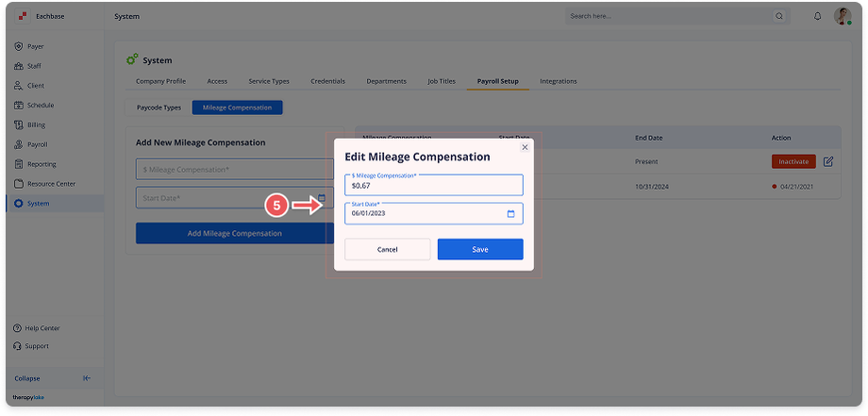Open user profile avatar
Screen dimensions: 868x416
(843, 16)
